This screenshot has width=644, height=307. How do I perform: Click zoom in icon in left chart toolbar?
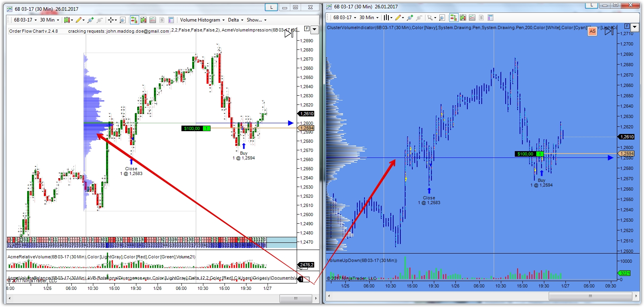[x=91, y=20]
